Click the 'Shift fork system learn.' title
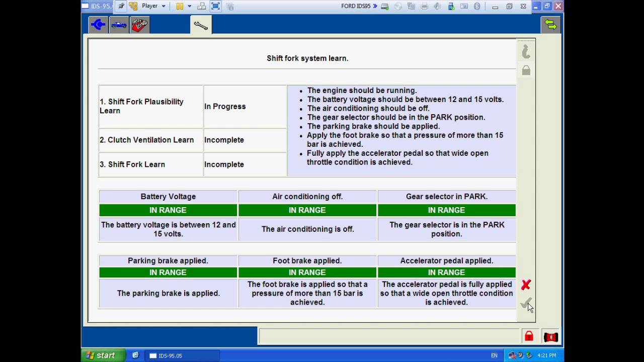Image resolution: width=644 pixels, height=362 pixels. 307,58
